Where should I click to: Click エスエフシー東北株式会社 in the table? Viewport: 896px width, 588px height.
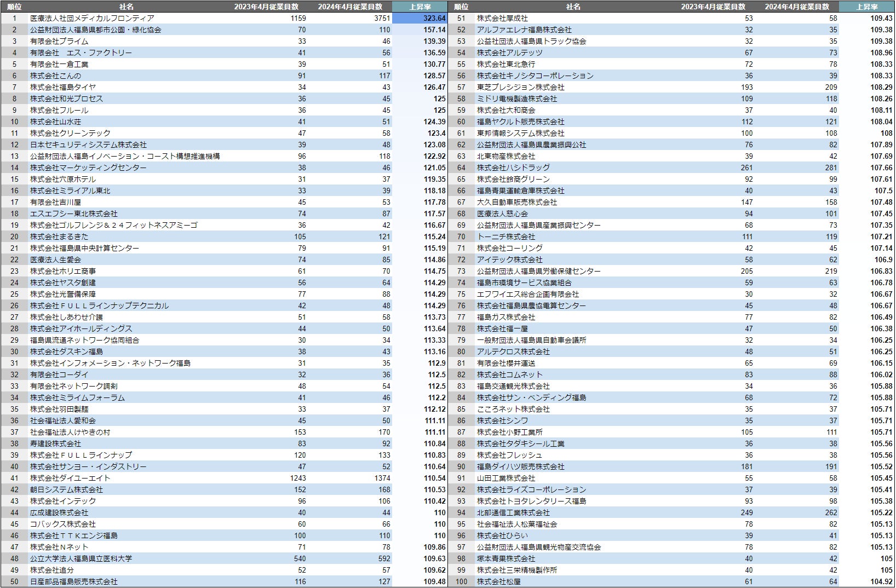pyautogui.click(x=74, y=214)
